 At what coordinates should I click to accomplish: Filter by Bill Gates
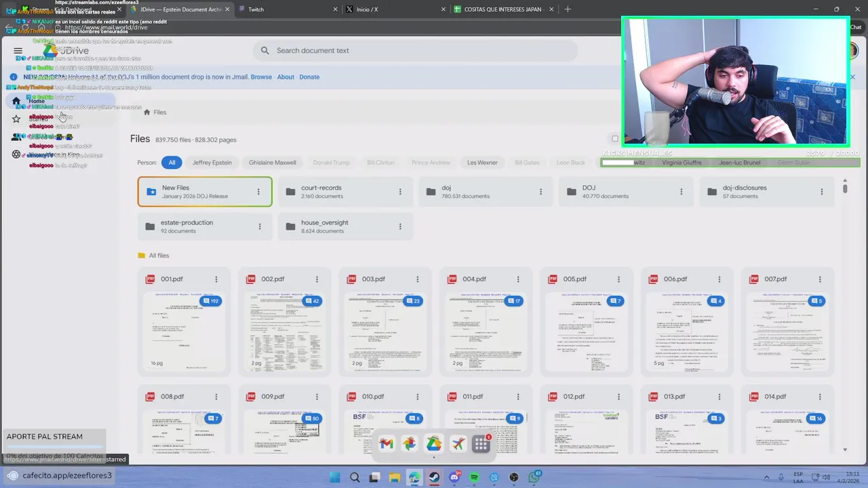pos(527,163)
